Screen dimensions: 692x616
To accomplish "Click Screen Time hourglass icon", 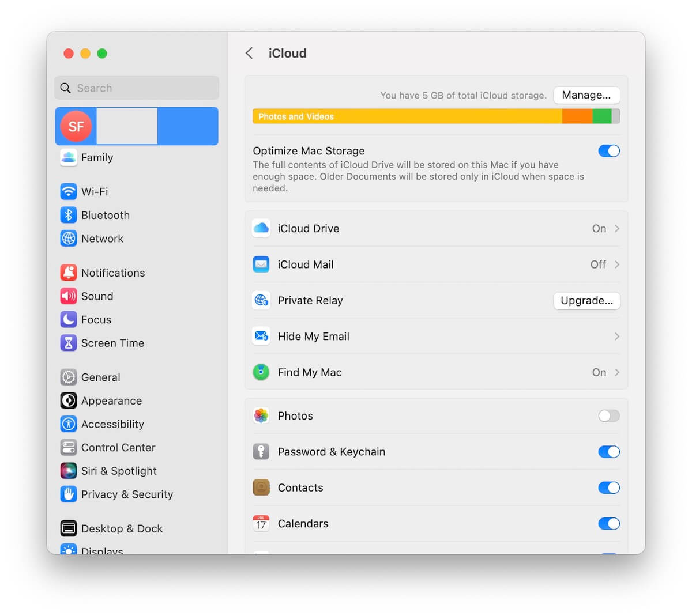I will click(69, 343).
